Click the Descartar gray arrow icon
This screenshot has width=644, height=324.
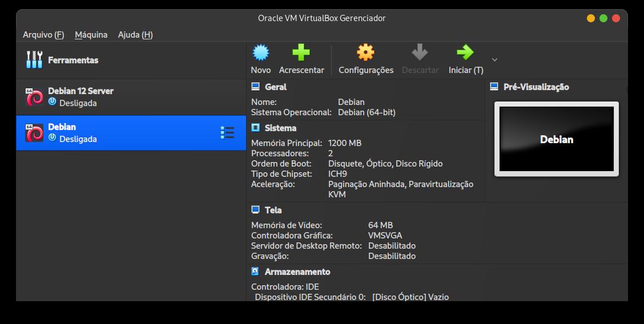click(420, 52)
